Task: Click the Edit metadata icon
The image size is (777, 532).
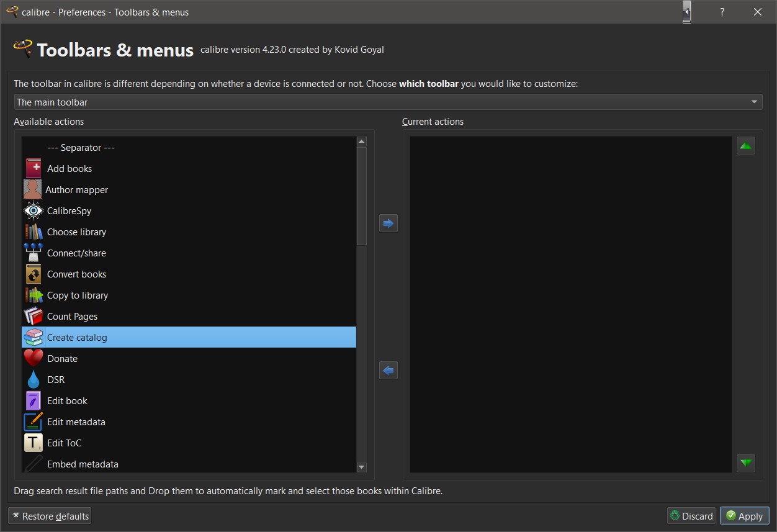Action: click(34, 422)
